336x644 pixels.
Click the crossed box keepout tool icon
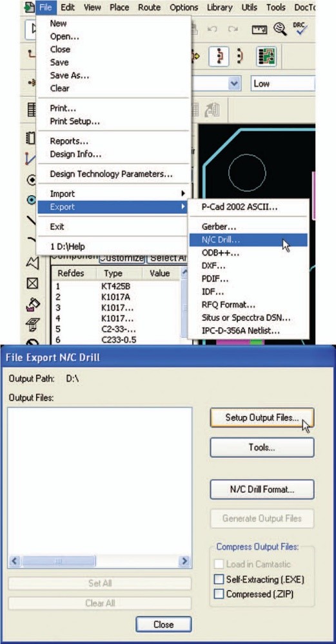pyautogui.click(x=32, y=284)
